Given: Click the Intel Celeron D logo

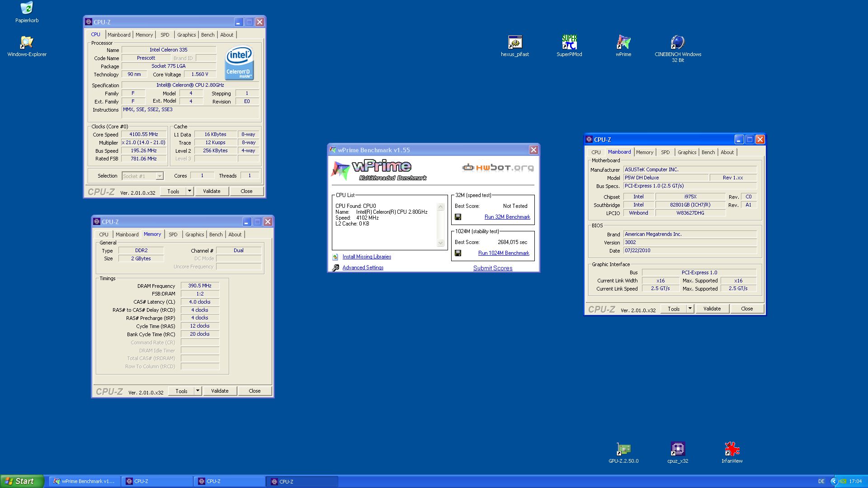Looking at the screenshot, I should pos(239,63).
